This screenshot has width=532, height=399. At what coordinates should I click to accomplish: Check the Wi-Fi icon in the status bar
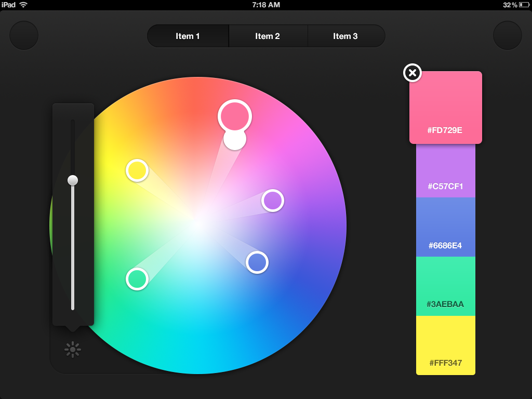(23, 5)
